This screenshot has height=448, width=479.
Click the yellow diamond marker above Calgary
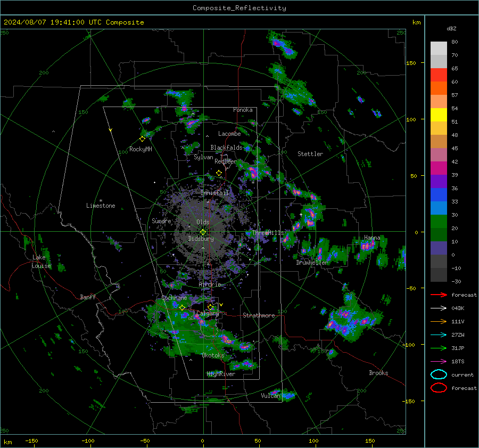coord(210,307)
